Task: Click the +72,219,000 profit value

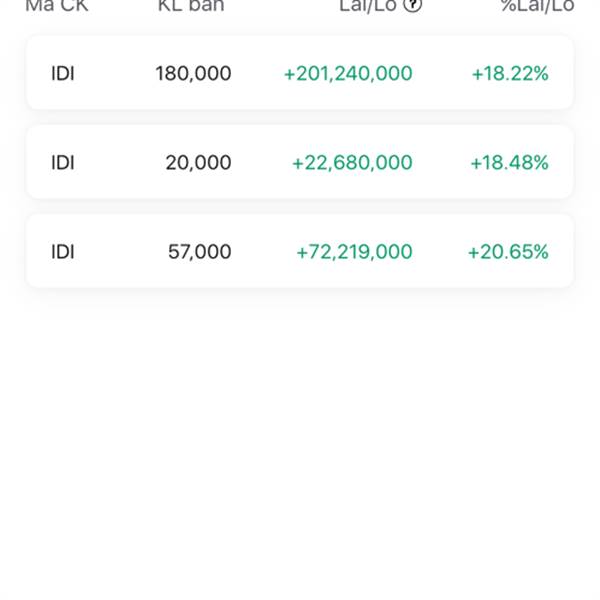Action: (354, 251)
